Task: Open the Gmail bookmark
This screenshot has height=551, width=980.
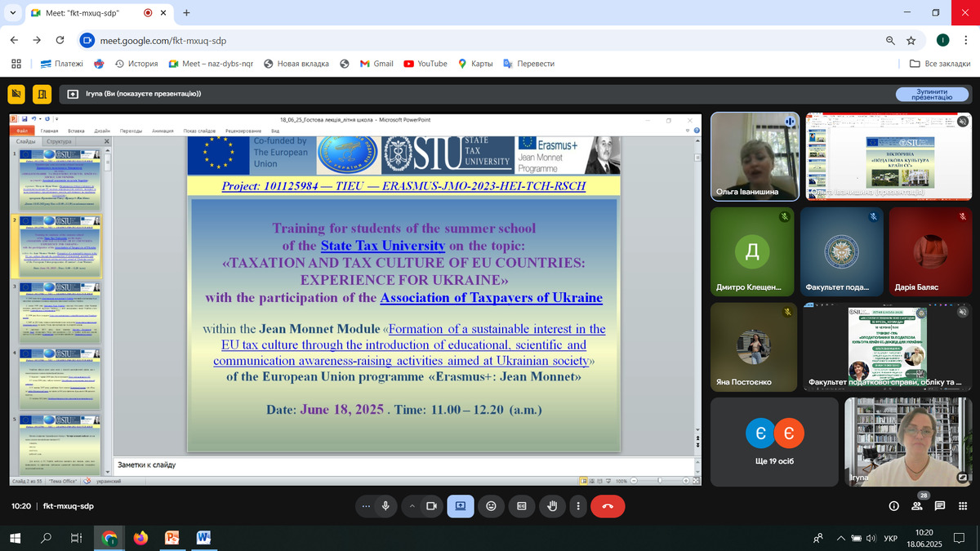Action: 377,64
